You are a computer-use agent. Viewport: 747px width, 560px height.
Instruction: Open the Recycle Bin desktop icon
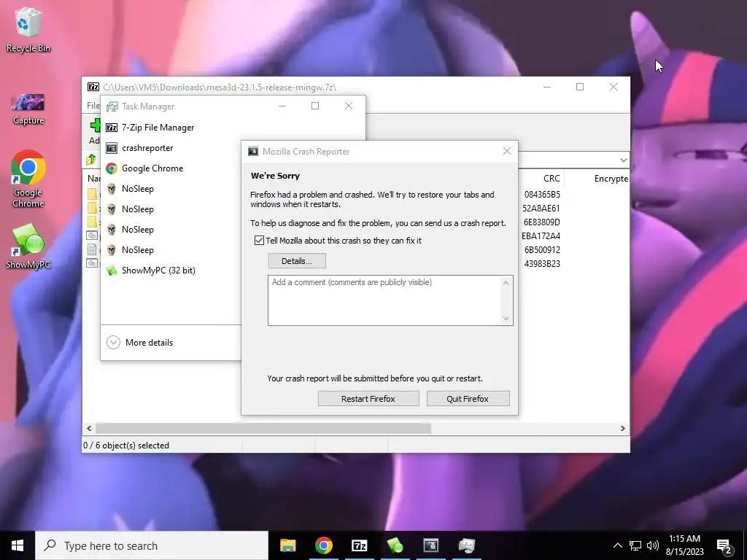28,29
